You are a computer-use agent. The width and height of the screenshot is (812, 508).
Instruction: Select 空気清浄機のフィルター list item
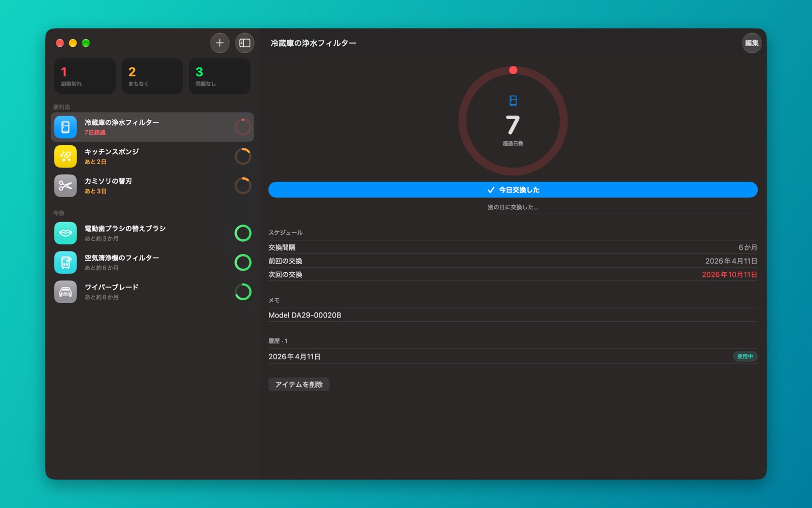pos(152,263)
